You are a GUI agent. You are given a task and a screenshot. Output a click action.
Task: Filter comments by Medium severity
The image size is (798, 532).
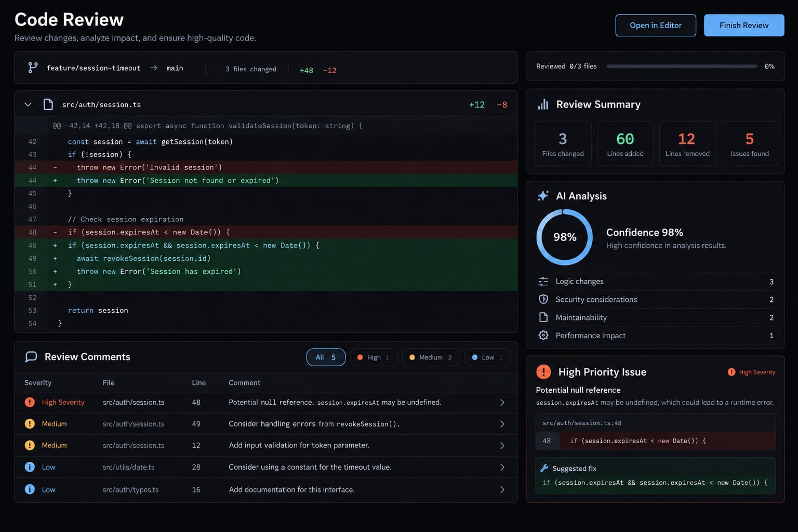tap(431, 357)
